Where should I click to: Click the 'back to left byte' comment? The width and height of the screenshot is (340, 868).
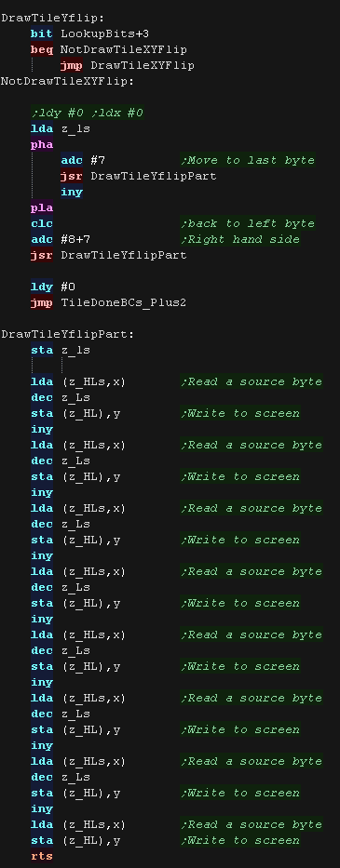pos(248,223)
